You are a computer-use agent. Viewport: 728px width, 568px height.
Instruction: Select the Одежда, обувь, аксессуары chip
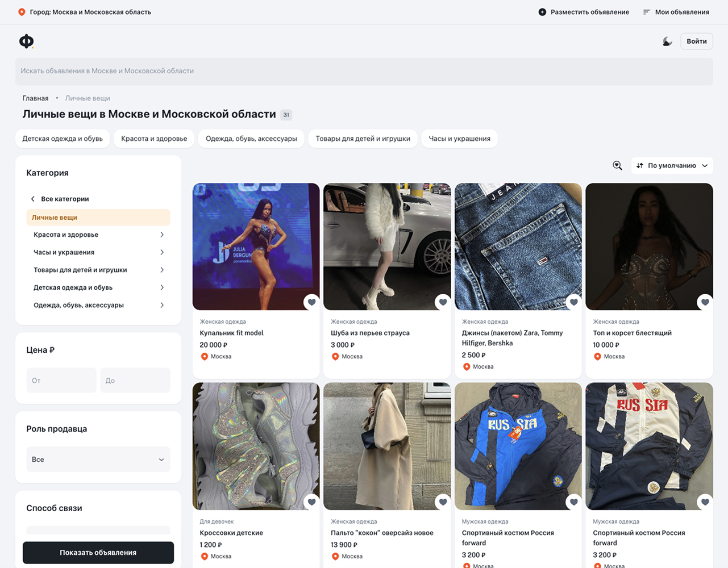coord(251,139)
